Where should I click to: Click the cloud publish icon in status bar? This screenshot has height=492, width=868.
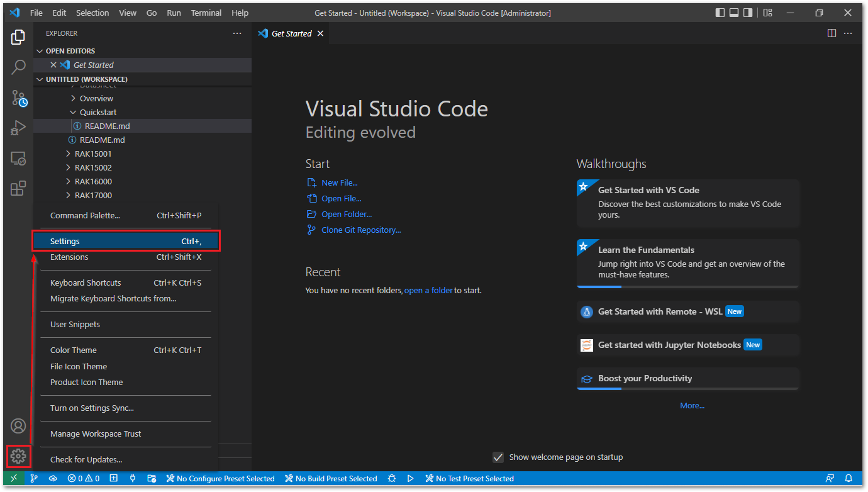click(53, 479)
